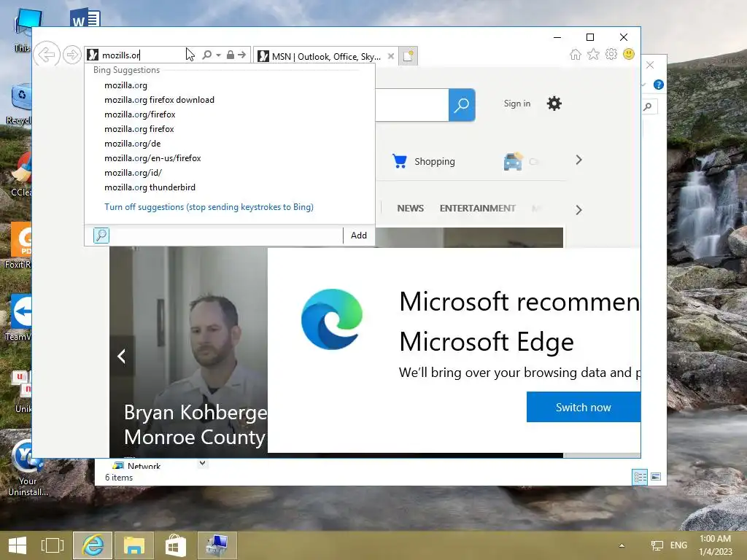Open the Shopping link with cart icon

tap(424, 161)
